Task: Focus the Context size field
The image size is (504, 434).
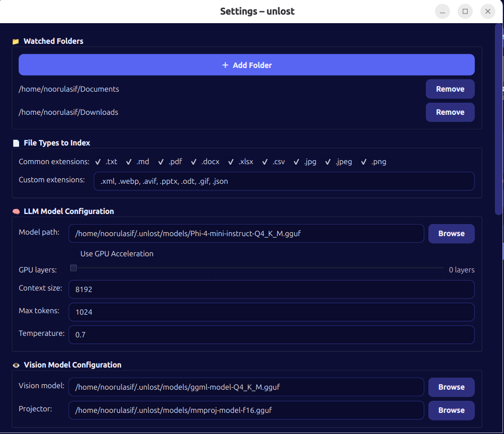Action: click(x=272, y=289)
